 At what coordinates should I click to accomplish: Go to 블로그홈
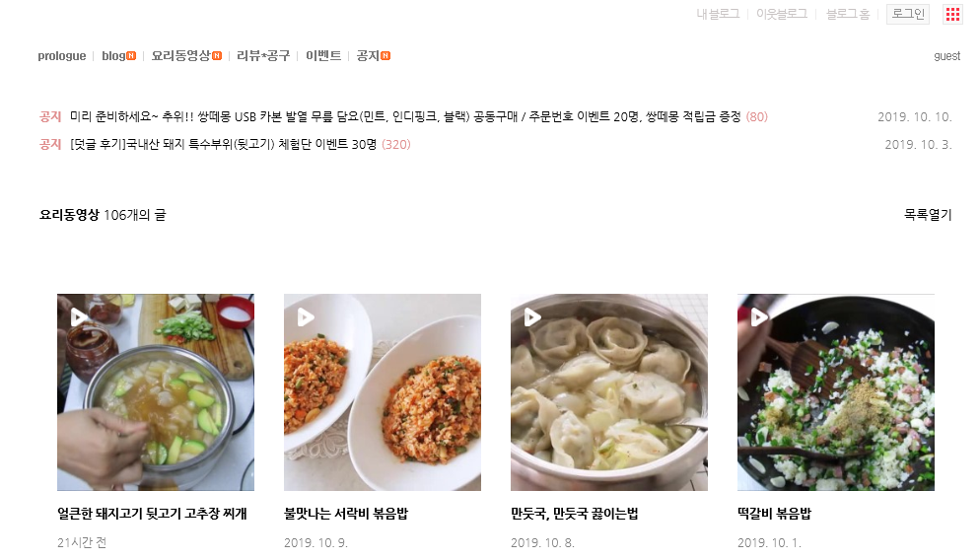(848, 14)
